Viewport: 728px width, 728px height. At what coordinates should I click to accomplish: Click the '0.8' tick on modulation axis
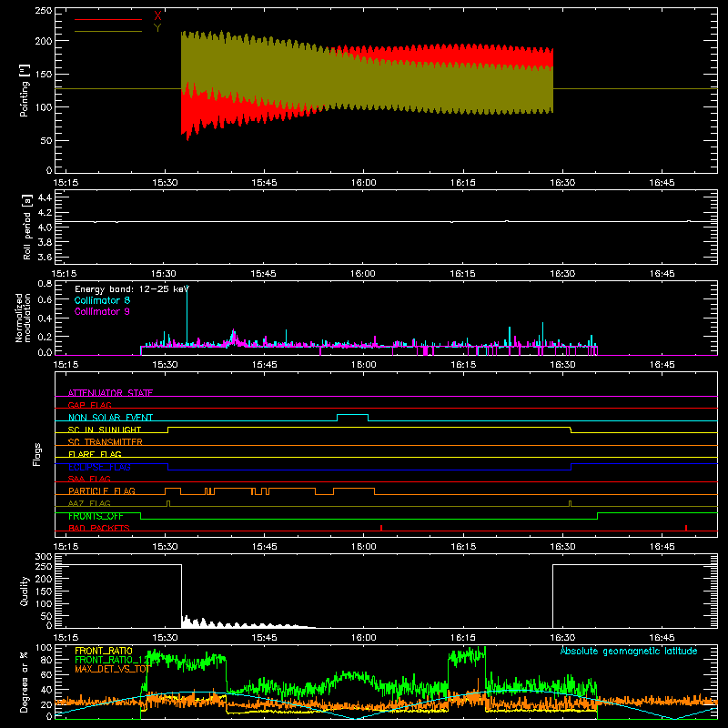[45, 283]
